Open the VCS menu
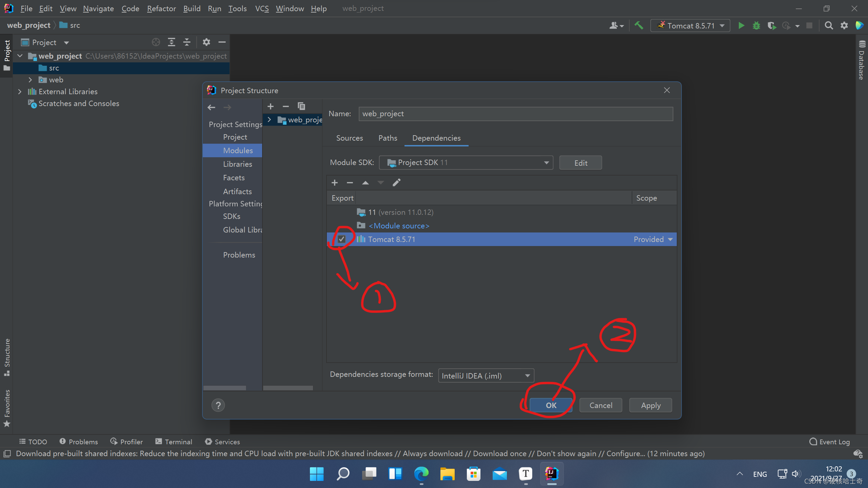 click(x=262, y=8)
